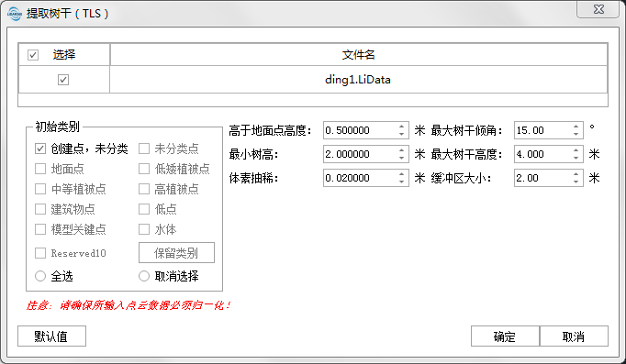Decrease 最小树高 with down arrow

pyautogui.click(x=402, y=159)
